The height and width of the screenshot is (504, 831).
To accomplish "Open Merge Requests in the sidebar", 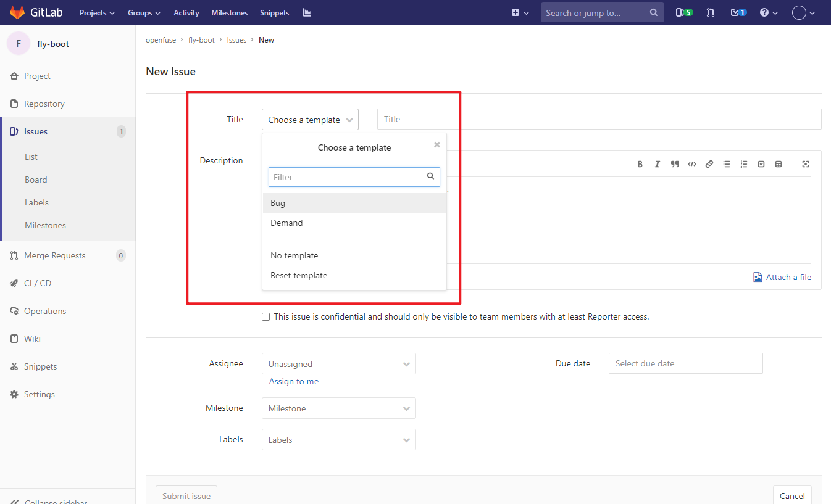I will (55, 255).
